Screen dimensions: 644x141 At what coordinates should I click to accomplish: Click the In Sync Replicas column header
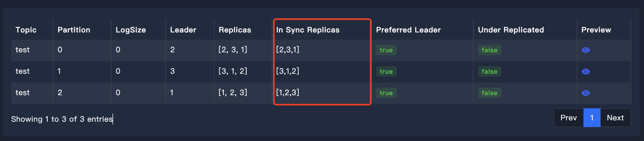click(308, 30)
